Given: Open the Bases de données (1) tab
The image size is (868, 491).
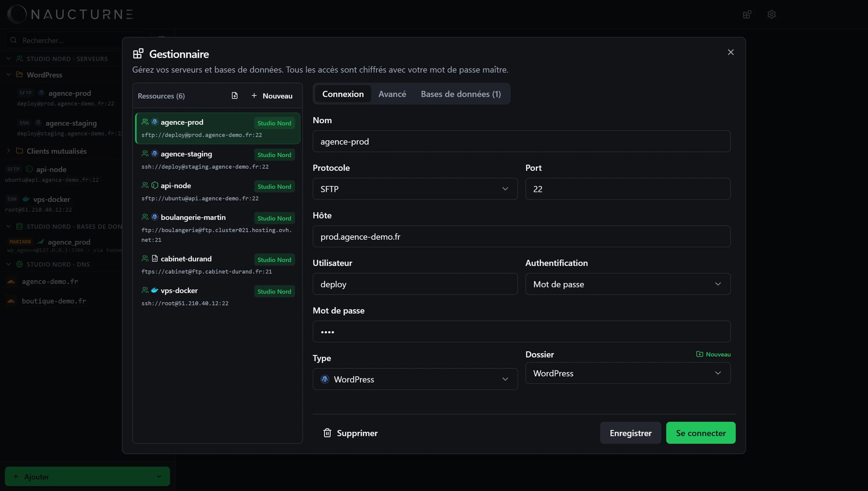Looking at the screenshot, I should (461, 94).
